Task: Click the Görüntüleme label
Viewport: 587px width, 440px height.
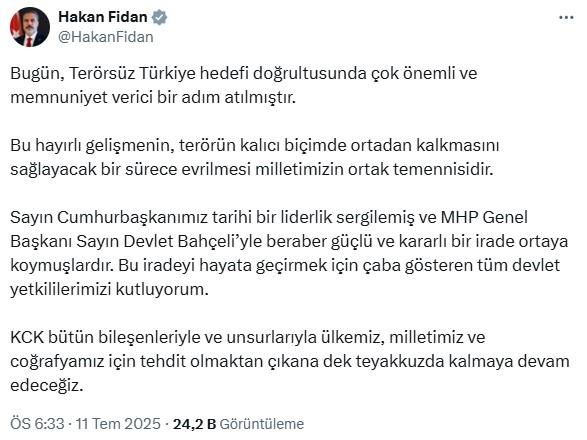Action: (x=262, y=424)
